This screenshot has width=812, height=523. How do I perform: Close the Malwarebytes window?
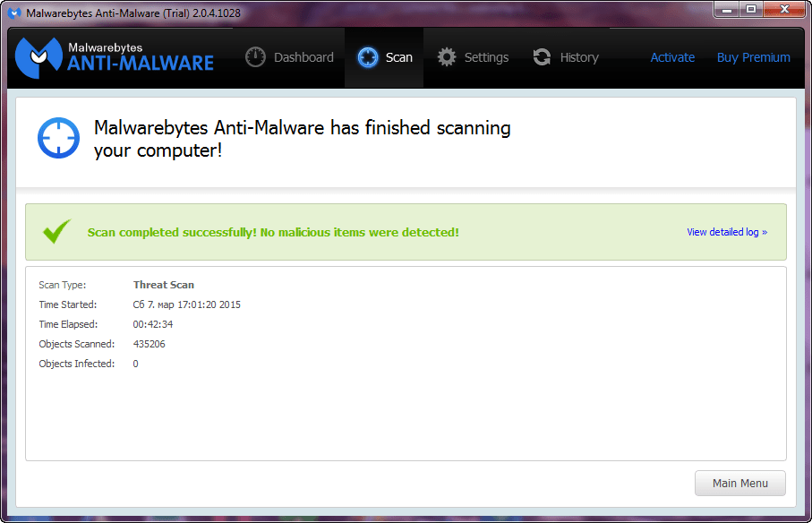[x=784, y=9]
